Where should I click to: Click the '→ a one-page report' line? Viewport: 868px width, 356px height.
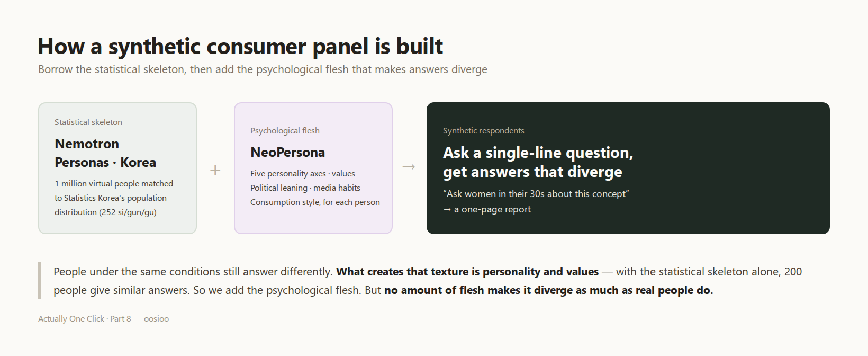pos(487,209)
